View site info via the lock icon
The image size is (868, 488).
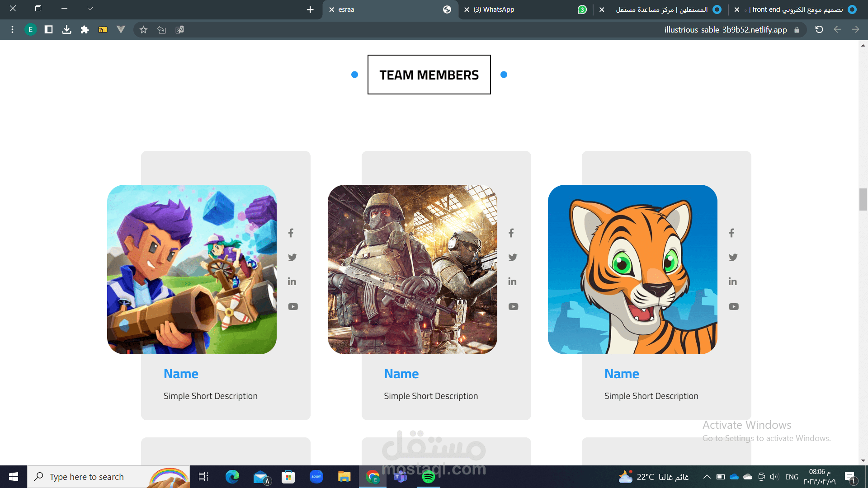click(797, 29)
